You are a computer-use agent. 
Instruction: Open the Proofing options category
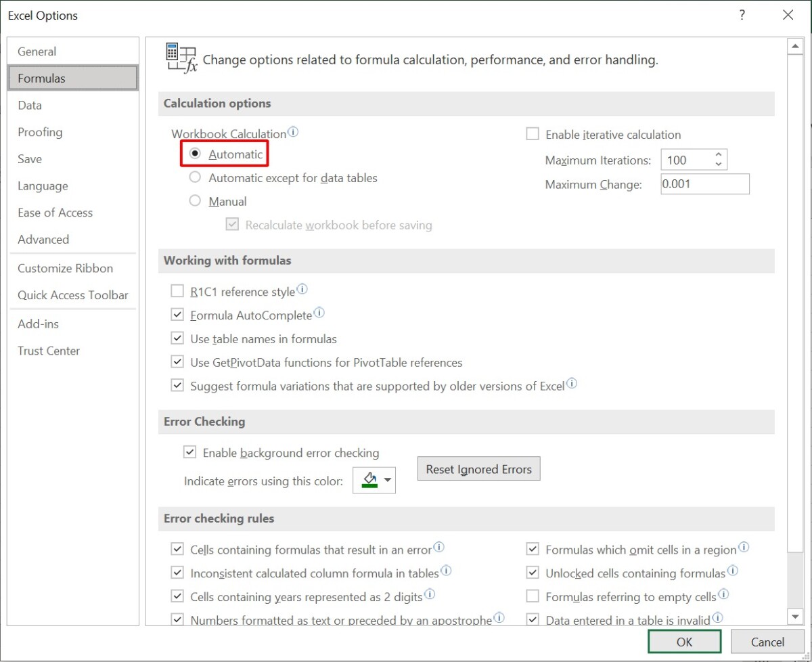[72, 132]
